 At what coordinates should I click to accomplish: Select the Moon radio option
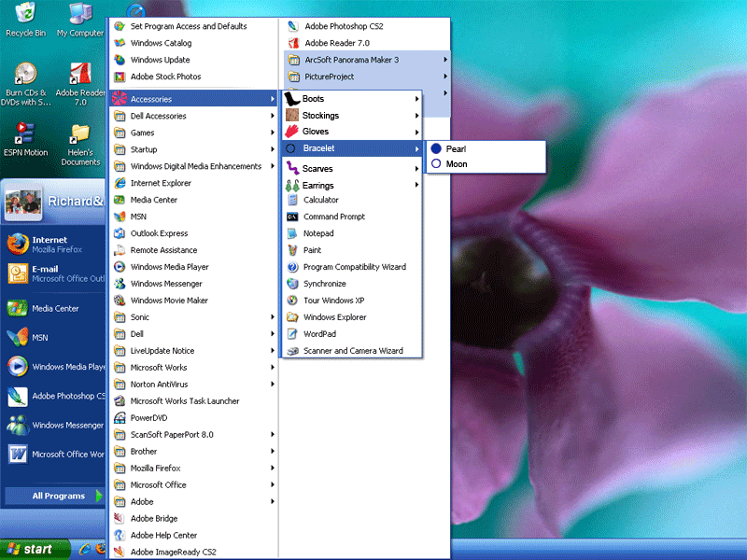click(436, 164)
